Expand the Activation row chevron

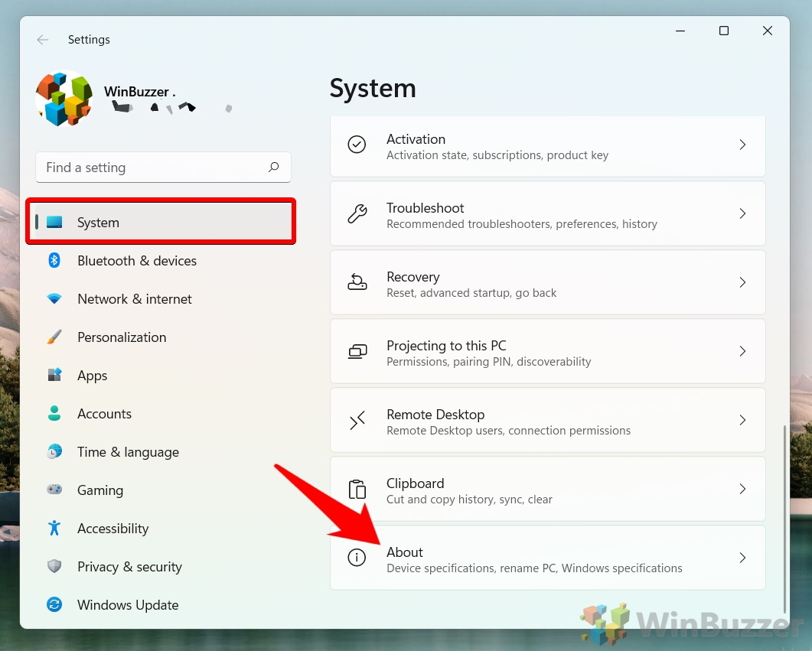click(742, 145)
